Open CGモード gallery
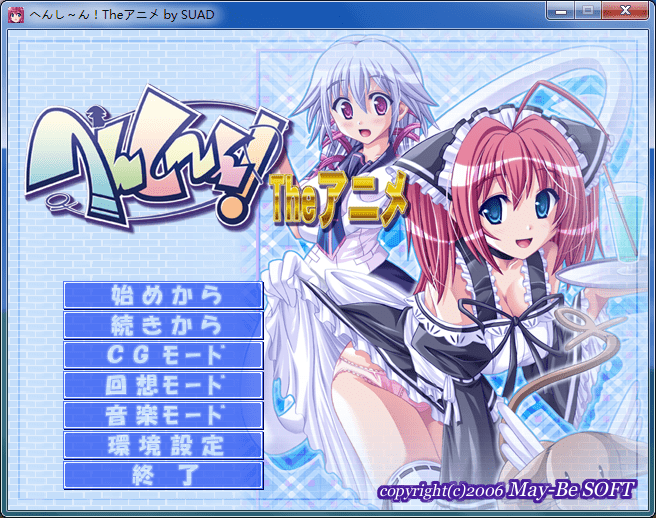Screen dimensions: 656x518 tap(163, 355)
